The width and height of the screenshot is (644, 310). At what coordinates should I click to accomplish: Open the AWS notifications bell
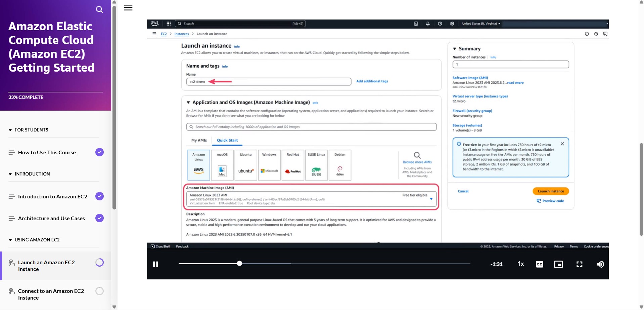click(428, 24)
